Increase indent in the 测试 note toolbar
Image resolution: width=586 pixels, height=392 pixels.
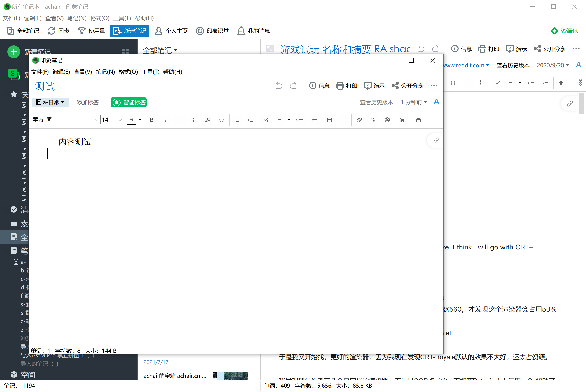pos(313,120)
